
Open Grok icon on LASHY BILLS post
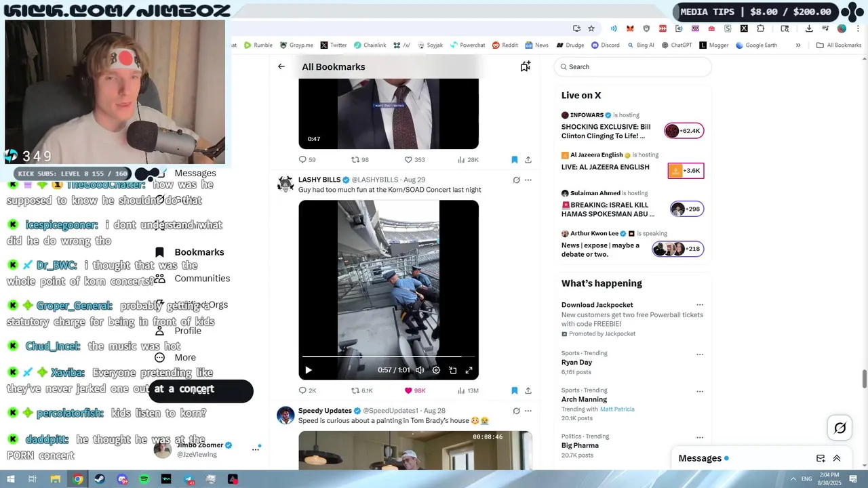click(516, 180)
